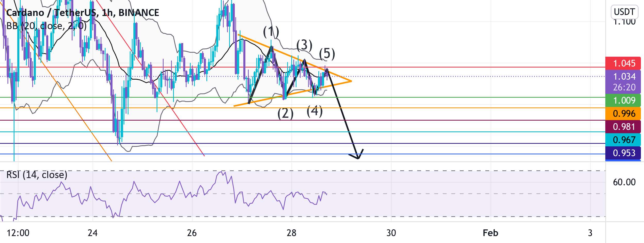Select the purple 1.034 current price label
The width and height of the screenshot is (644, 243).
pos(624,77)
